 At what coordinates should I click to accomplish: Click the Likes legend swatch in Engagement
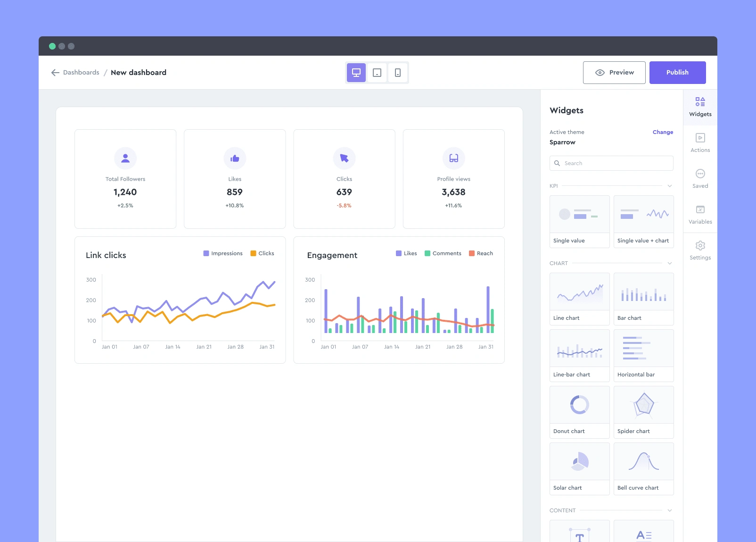(399, 253)
